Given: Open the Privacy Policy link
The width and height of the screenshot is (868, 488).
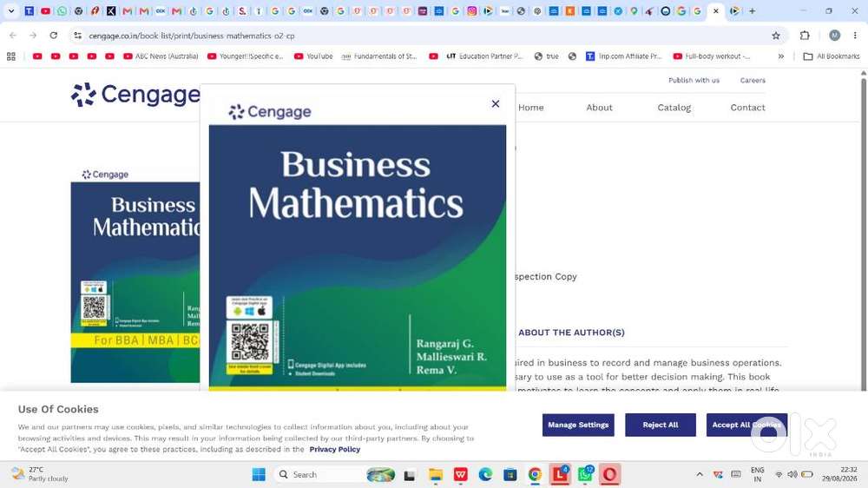Looking at the screenshot, I should 334,449.
